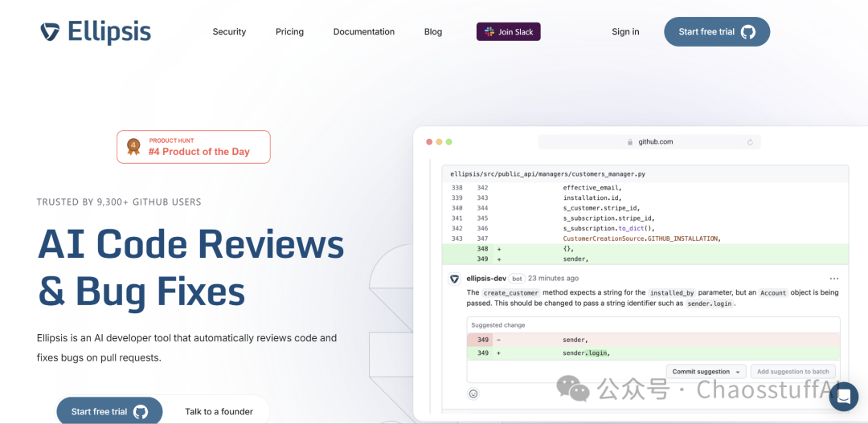
Task: Click the removed line 349 sender,
Action: click(x=653, y=340)
